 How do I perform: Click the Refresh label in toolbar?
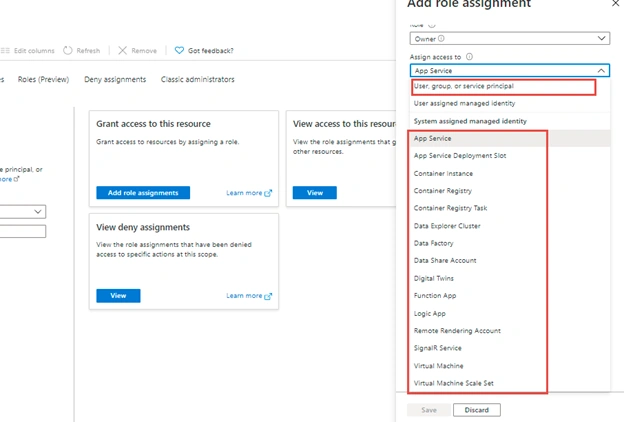tap(88, 51)
